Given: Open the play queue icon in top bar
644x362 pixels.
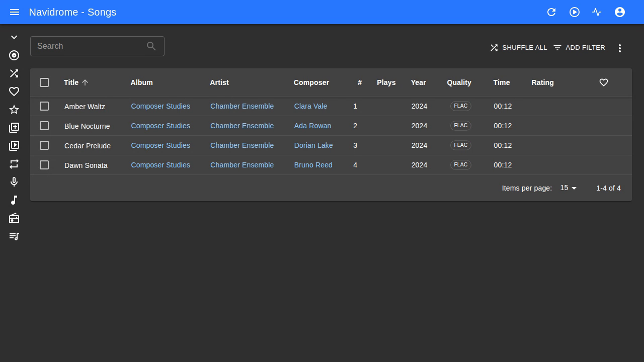Looking at the screenshot, I should coord(575,12).
